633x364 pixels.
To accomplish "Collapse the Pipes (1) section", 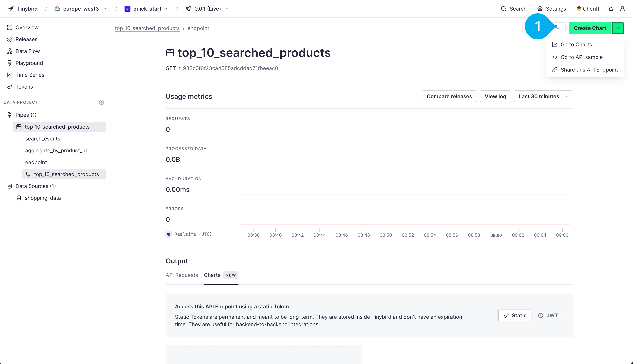I will tap(26, 115).
